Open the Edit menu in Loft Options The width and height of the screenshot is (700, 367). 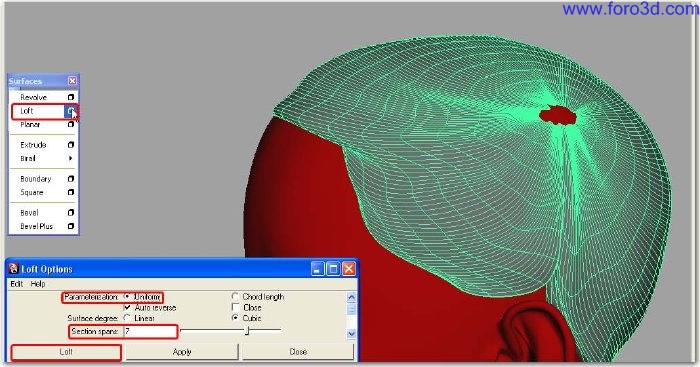tap(17, 284)
